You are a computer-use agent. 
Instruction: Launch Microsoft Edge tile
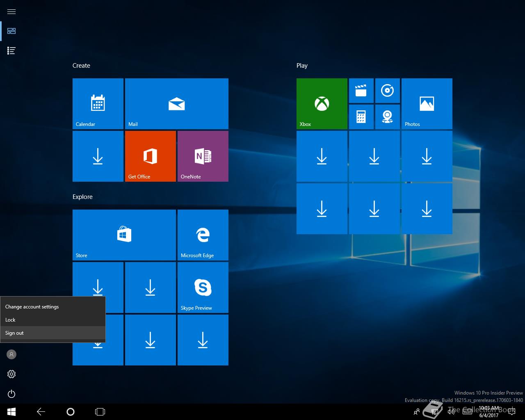(x=203, y=235)
